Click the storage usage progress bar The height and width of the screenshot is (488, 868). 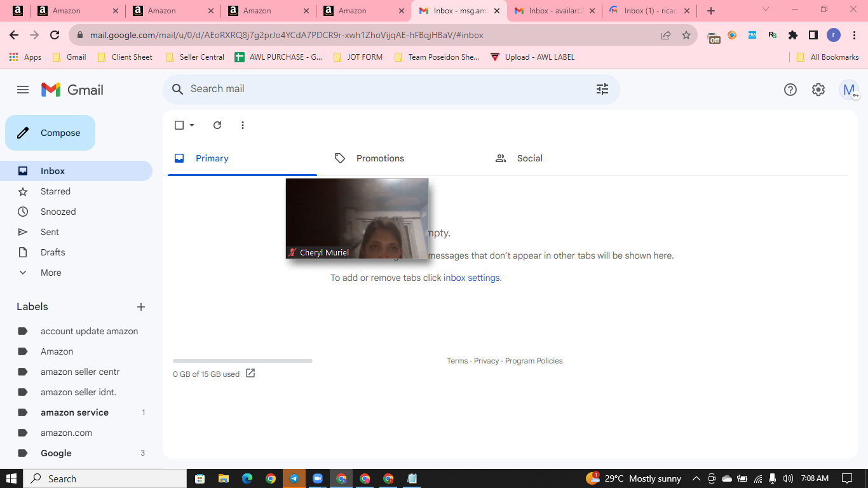tap(243, 361)
